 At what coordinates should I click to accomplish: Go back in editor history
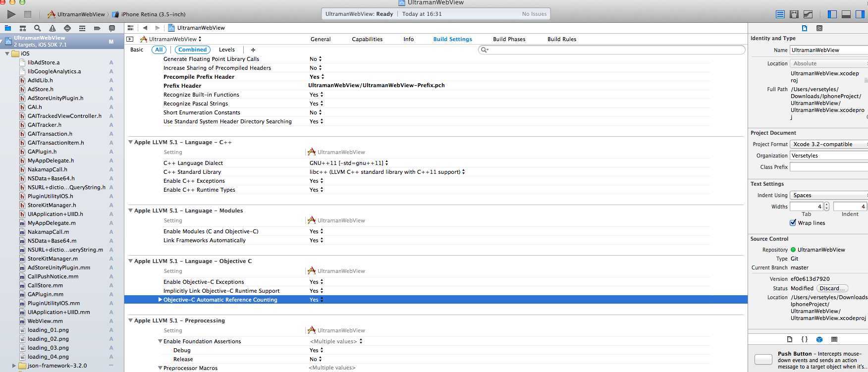click(145, 28)
